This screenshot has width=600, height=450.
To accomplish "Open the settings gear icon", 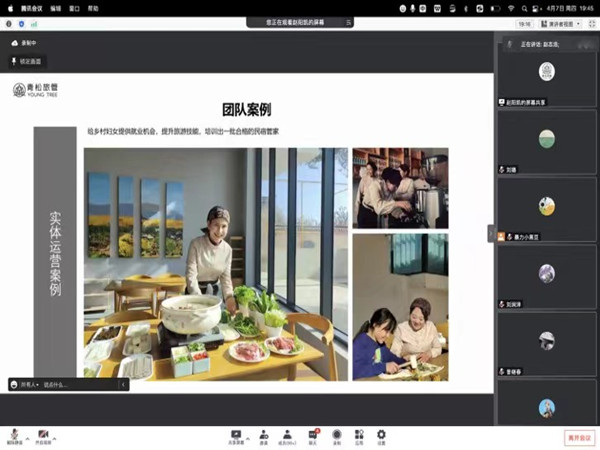I will click(x=381, y=434).
